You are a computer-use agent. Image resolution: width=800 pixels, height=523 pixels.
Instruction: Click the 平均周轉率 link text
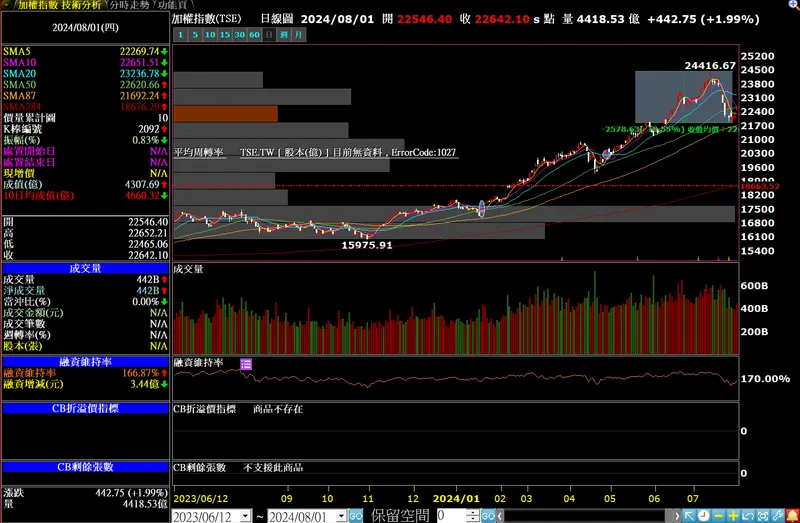coord(198,152)
